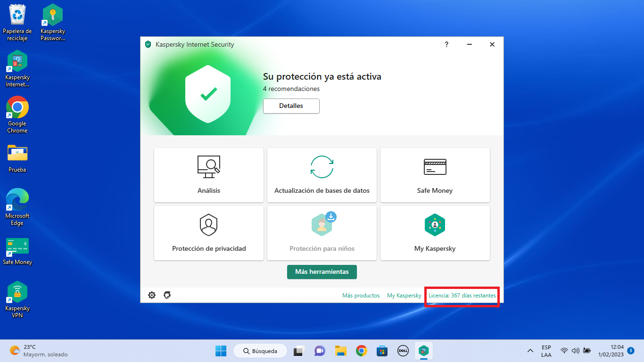Open the My Kaspersky tile

pos(435,233)
